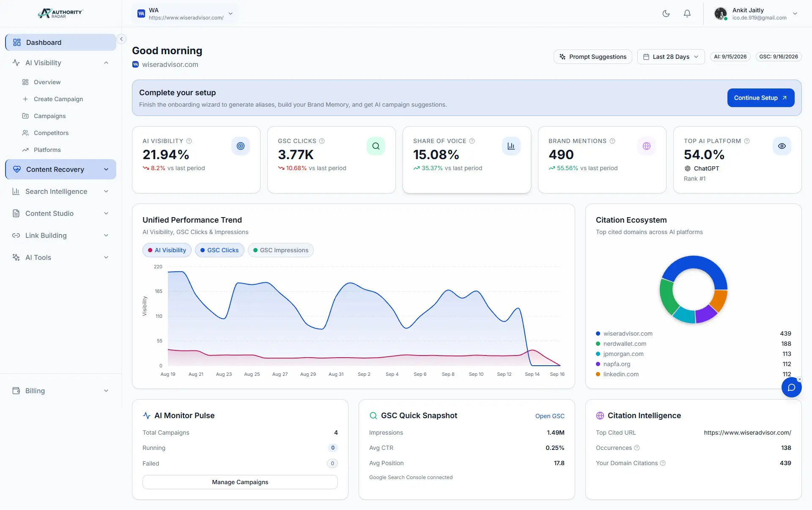The height and width of the screenshot is (510, 812).
Task: Collapse the AI Visibility section
Action: tap(60, 63)
